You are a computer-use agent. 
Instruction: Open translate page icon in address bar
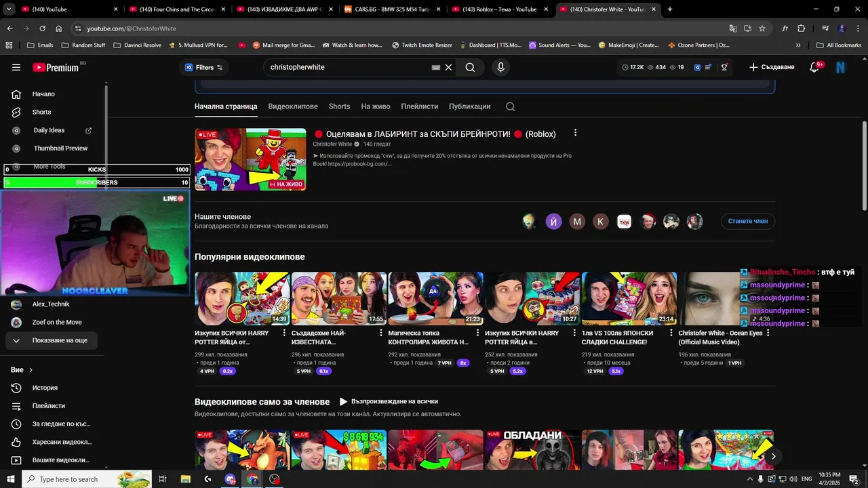[x=733, y=28]
